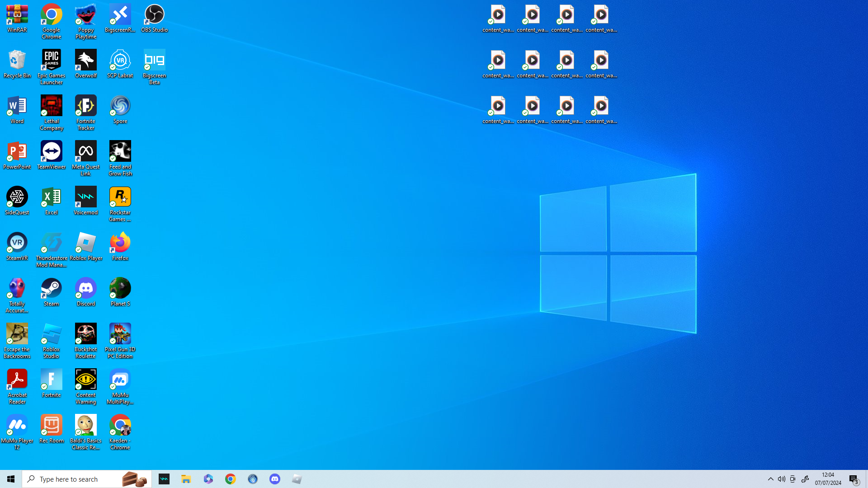This screenshot has height=488, width=868.
Task: Select the Rockstar Games Launcher icon
Action: click(120, 203)
